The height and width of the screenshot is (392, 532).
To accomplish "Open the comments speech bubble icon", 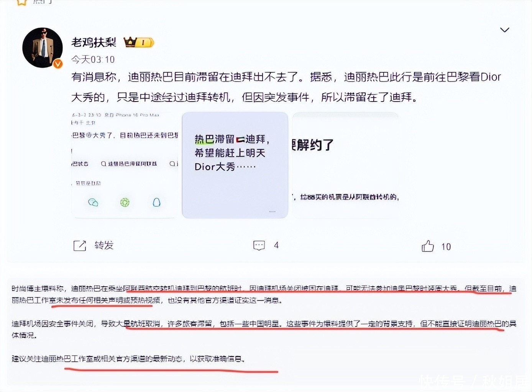I will (259, 245).
